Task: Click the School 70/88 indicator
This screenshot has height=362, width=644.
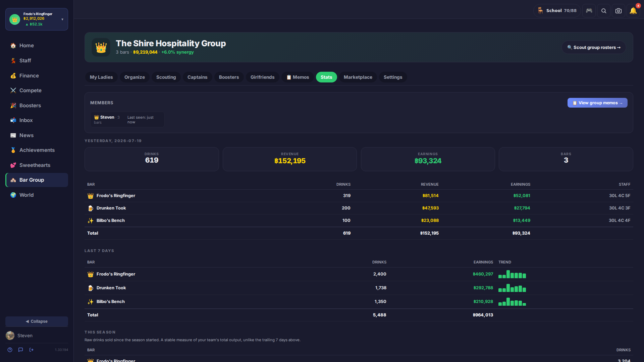Action: point(557,11)
